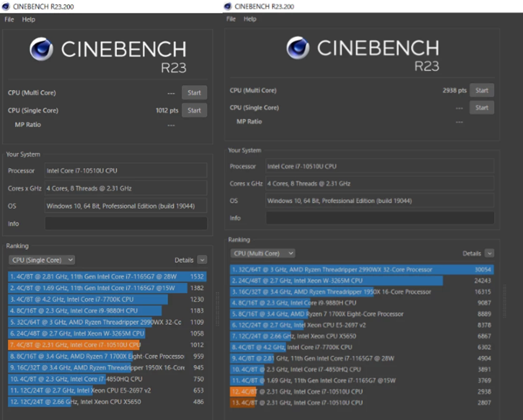This screenshot has width=523, height=420.
Task: Click Cores x GHz field in right window
Action: (380, 184)
